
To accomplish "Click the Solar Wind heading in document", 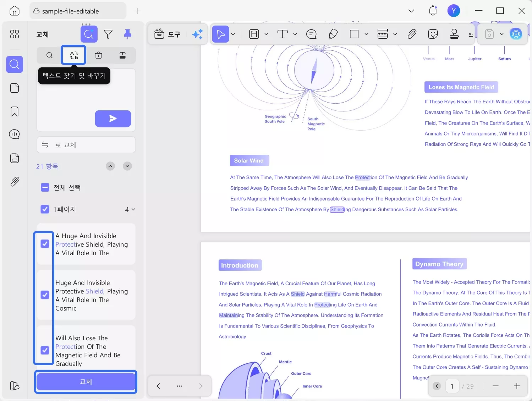I will [x=249, y=160].
